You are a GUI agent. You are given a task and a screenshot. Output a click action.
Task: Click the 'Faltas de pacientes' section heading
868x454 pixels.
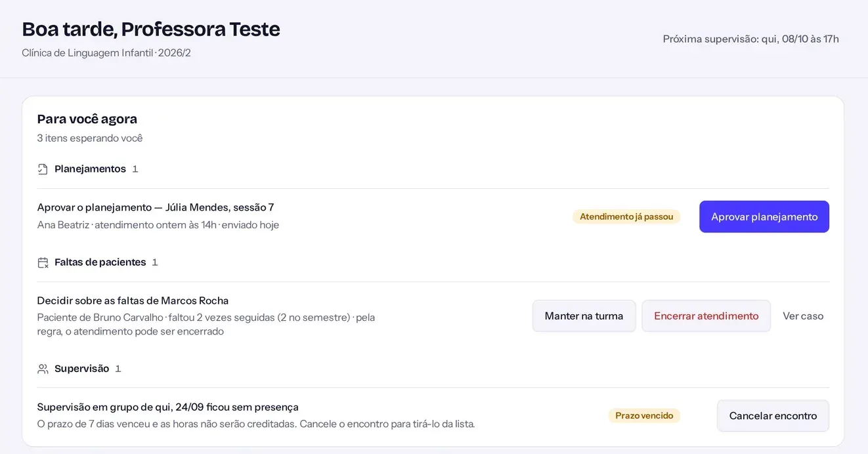click(100, 262)
